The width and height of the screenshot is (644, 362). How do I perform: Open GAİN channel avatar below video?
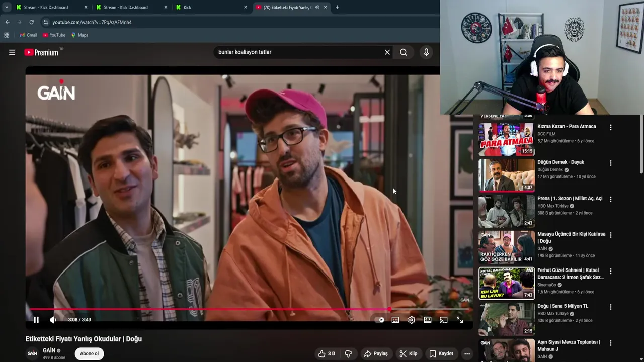32,353
